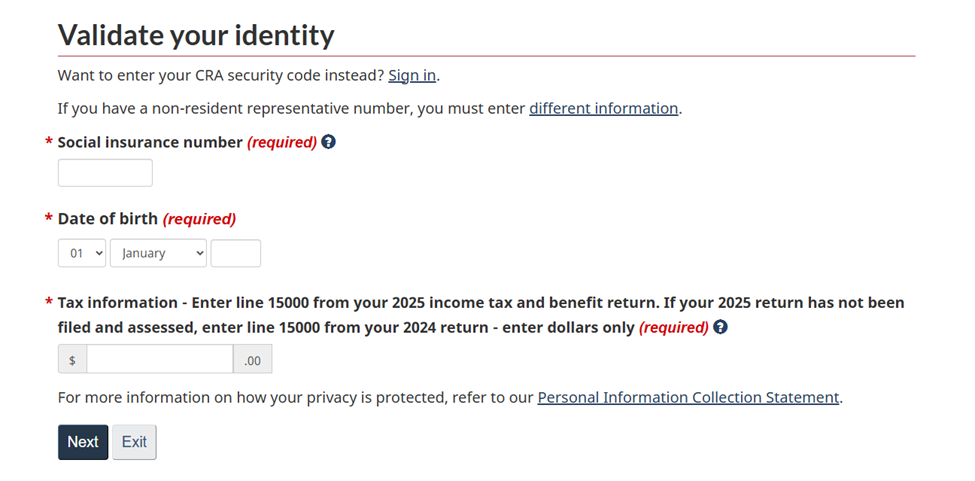
Task: Focus the Social insurance number field
Action: pyautogui.click(x=105, y=173)
